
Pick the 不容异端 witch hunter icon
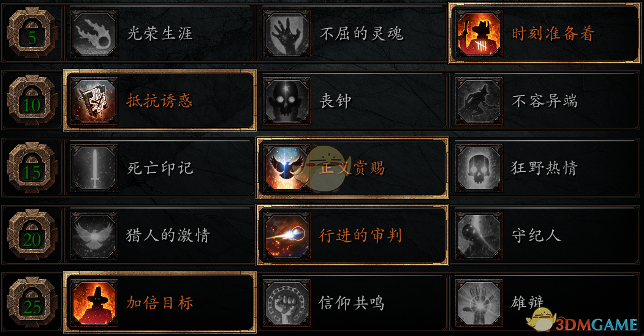pos(479,101)
